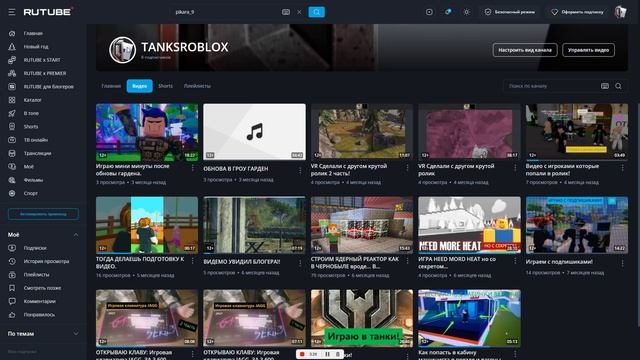Open Подписки in the Моё section
640x360 pixels.
[35, 248]
